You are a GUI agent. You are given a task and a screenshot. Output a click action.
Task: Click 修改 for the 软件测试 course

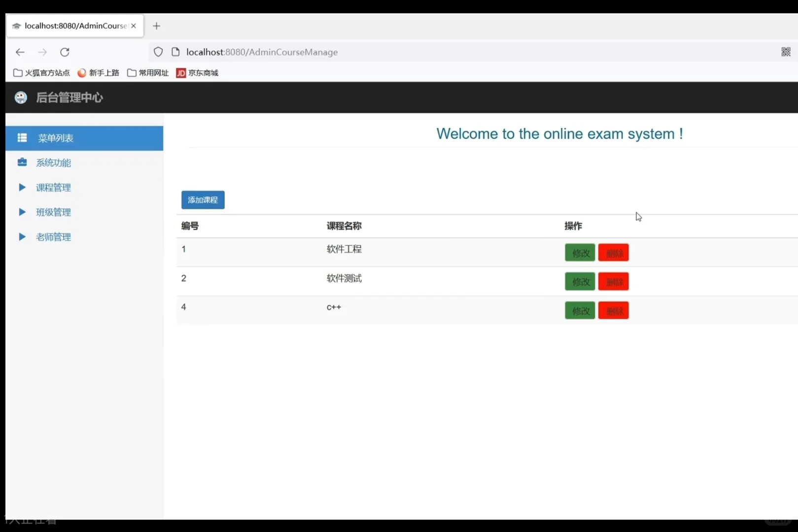pyautogui.click(x=580, y=282)
